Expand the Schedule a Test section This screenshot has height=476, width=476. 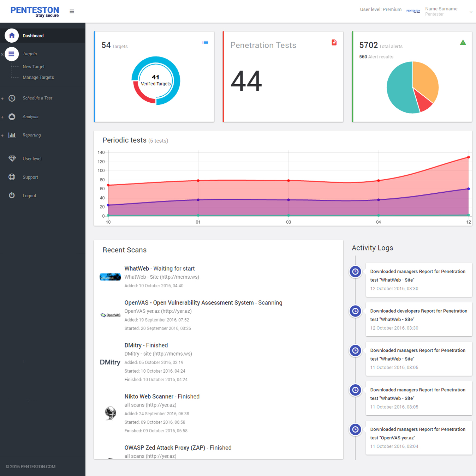(2, 98)
